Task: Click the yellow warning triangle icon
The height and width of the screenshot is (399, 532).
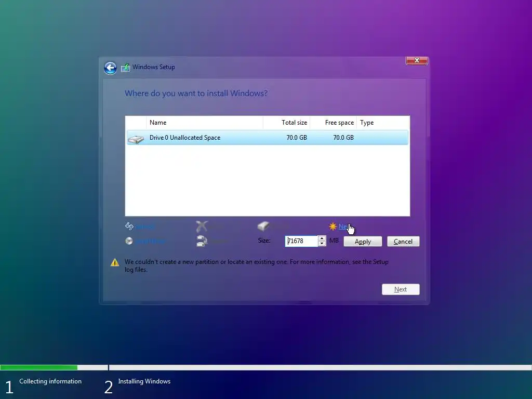Action: (x=115, y=262)
